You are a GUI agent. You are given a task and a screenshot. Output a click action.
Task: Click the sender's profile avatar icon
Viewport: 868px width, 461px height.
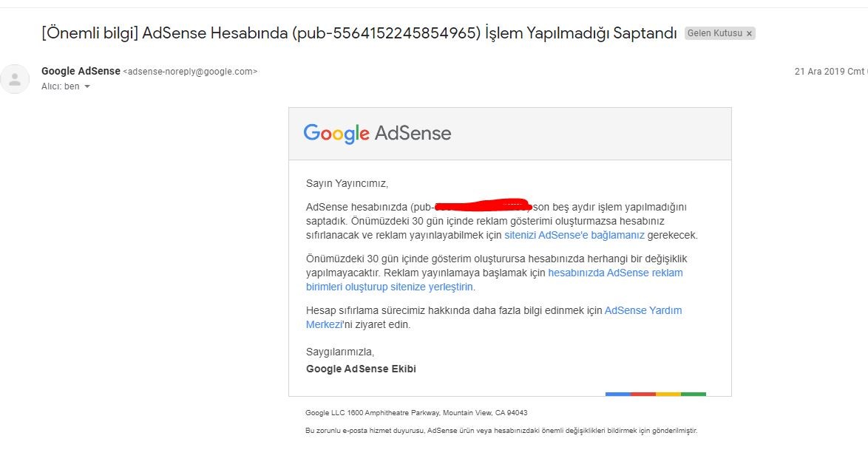click(15, 79)
